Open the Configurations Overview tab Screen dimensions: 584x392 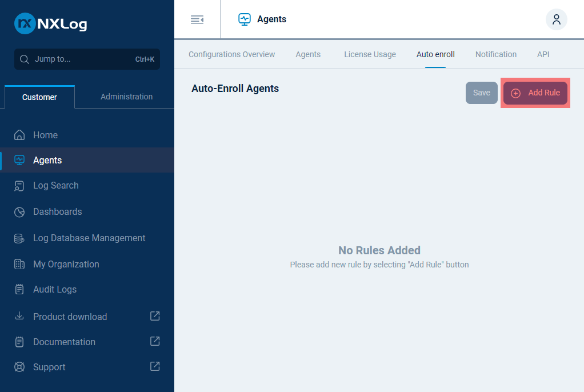tap(231, 54)
